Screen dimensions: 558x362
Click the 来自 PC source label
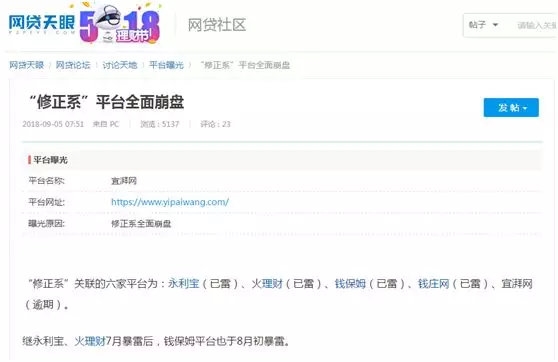coord(106,124)
